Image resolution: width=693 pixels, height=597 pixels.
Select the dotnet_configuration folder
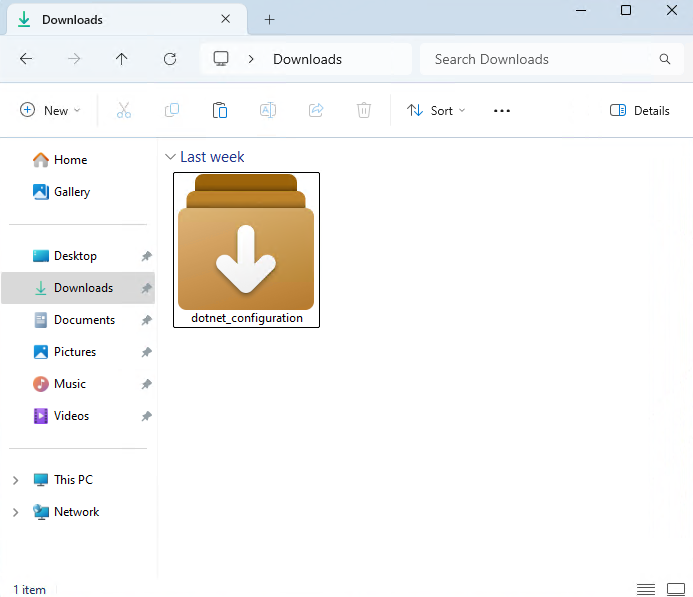[x=246, y=250]
